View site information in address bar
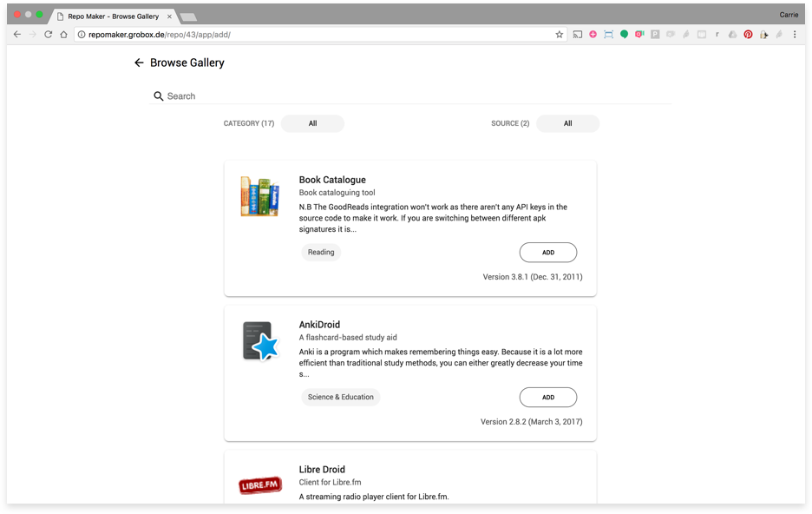 click(x=82, y=35)
